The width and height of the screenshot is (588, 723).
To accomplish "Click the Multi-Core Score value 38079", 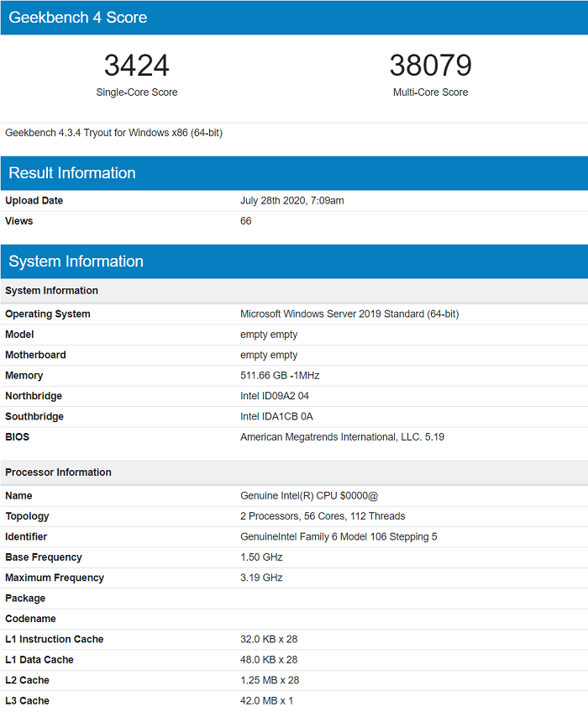I will pos(430,65).
